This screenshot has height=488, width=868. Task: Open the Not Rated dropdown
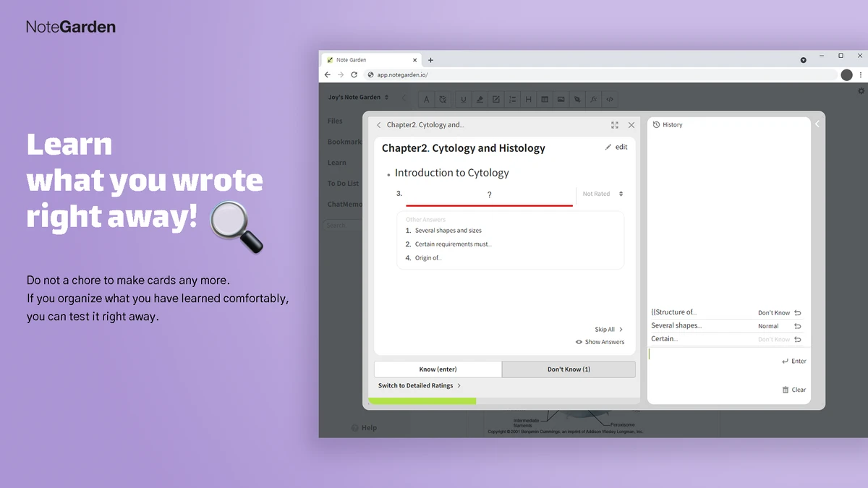[x=603, y=194]
